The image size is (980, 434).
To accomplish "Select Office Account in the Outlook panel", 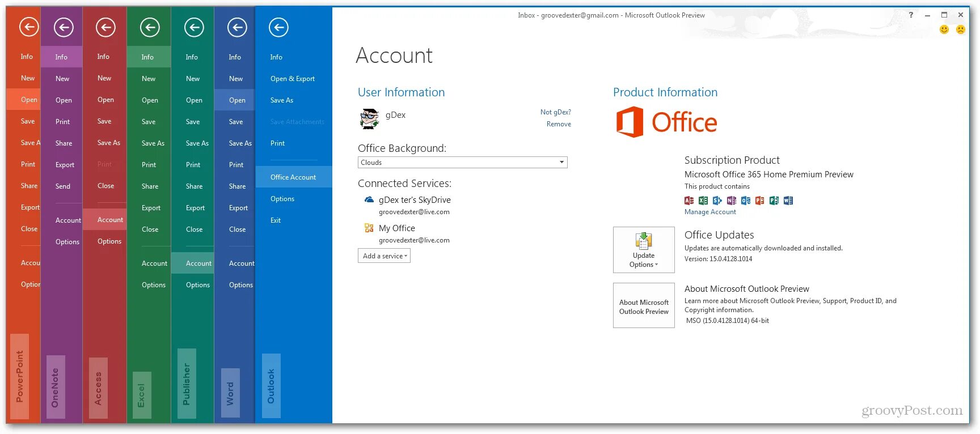I will 294,177.
